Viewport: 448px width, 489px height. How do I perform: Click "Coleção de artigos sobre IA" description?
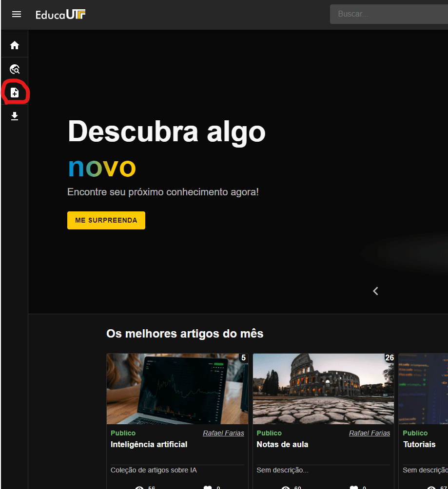coord(154,470)
